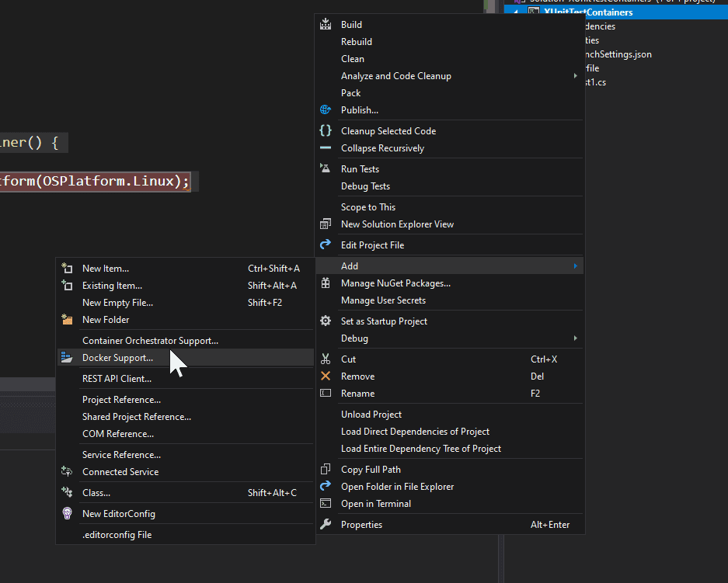
Task: Select Project Reference… menu entry
Action: 121,400
